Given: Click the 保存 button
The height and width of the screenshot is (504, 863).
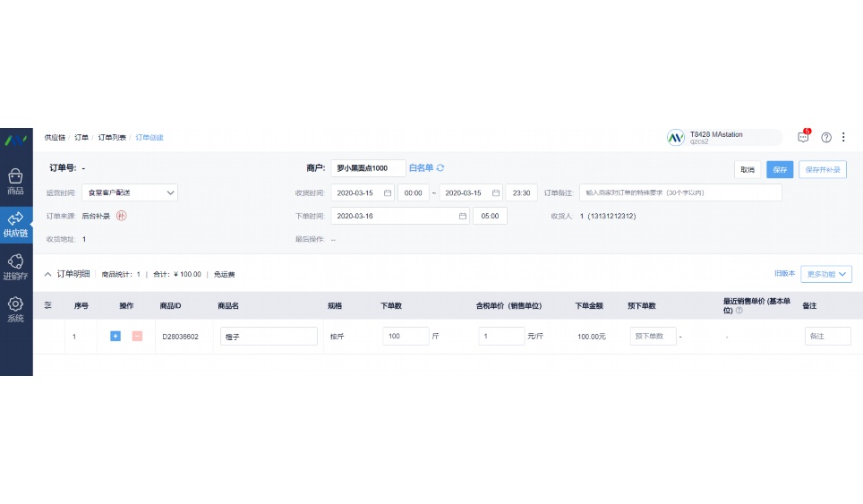Looking at the screenshot, I should tap(780, 169).
